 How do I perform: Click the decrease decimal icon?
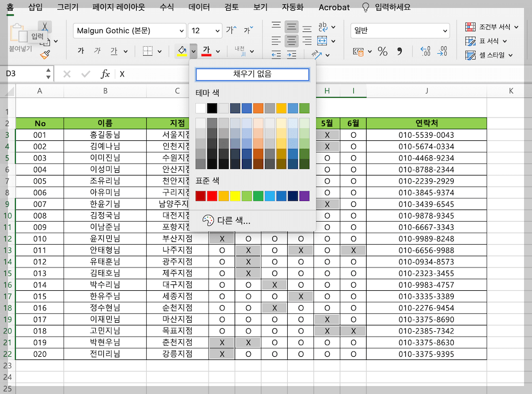pos(443,51)
